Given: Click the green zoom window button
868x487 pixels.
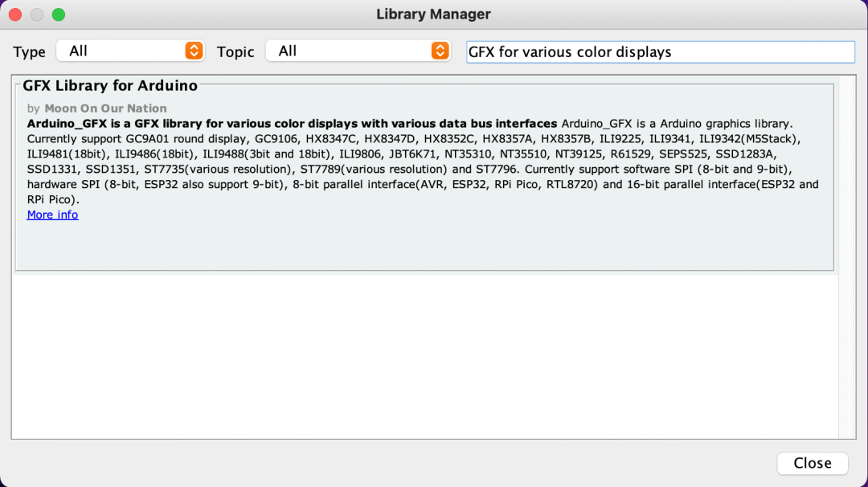Looking at the screenshot, I should [59, 14].
